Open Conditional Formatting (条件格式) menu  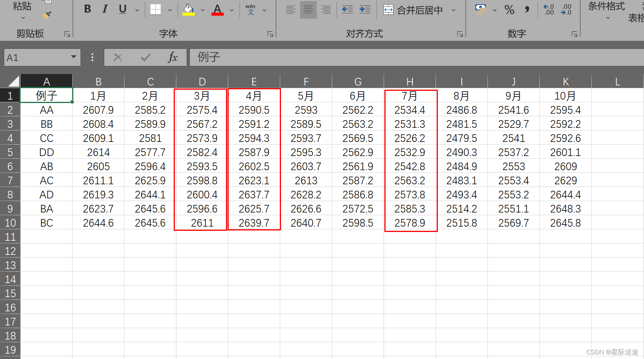(x=607, y=11)
